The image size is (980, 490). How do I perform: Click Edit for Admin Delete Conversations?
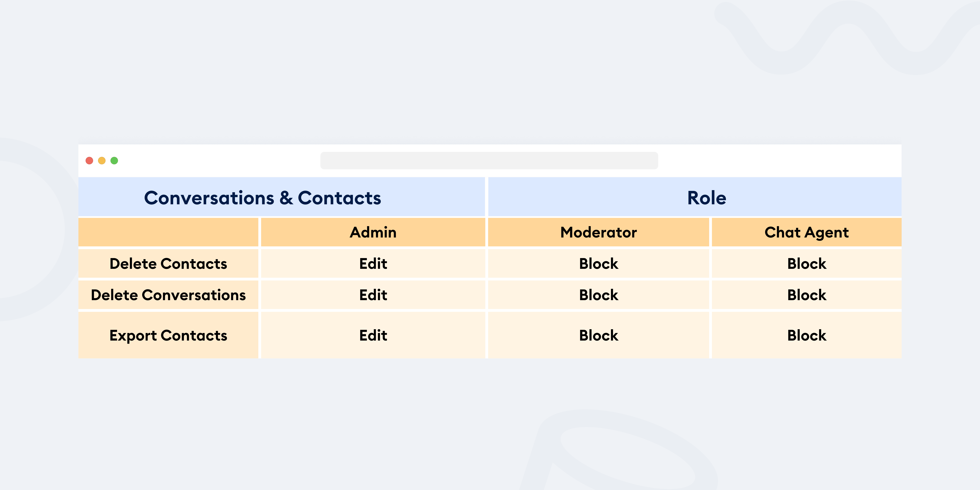(373, 295)
